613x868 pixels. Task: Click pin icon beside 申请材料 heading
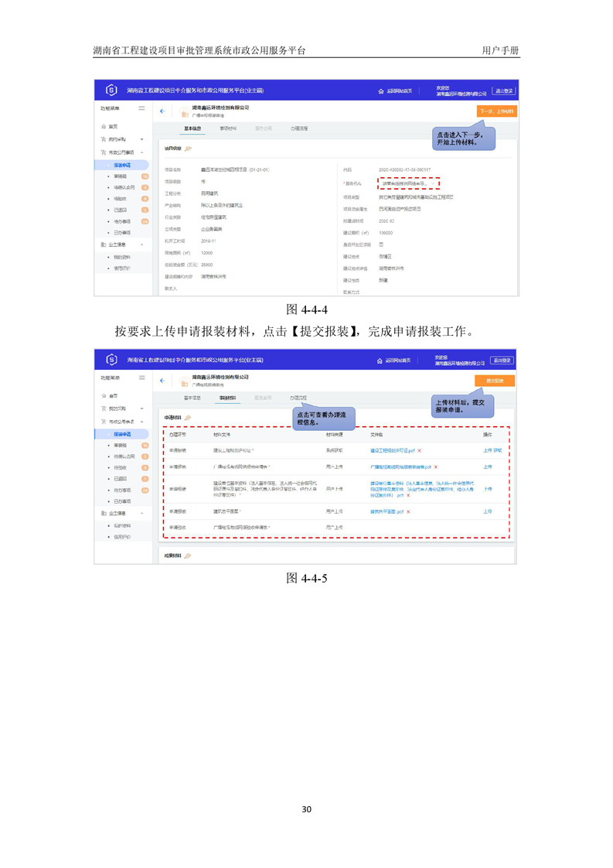(188, 418)
